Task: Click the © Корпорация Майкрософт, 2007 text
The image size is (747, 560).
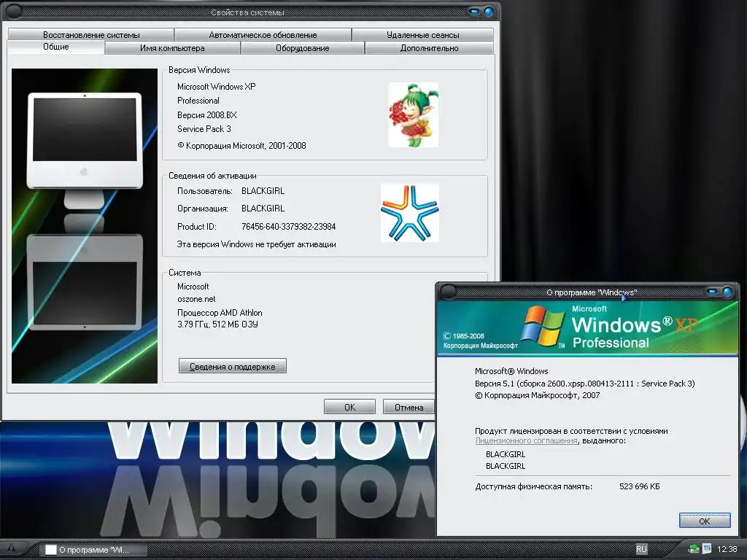Action: click(x=537, y=395)
